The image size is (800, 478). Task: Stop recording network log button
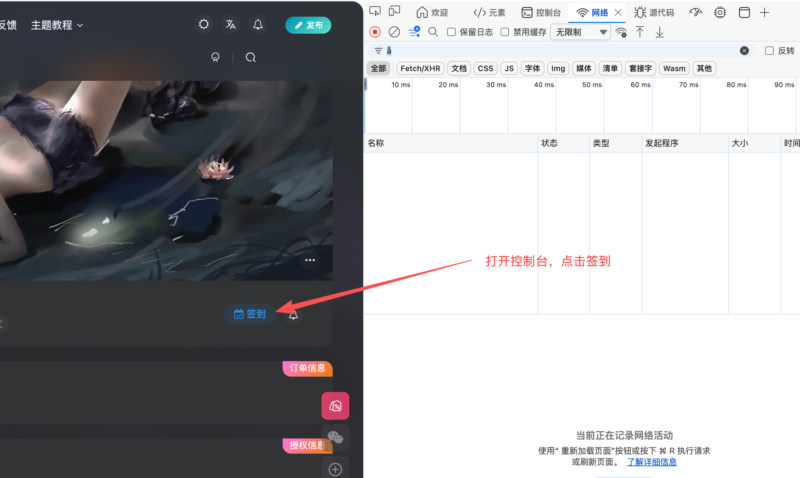(x=375, y=32)
